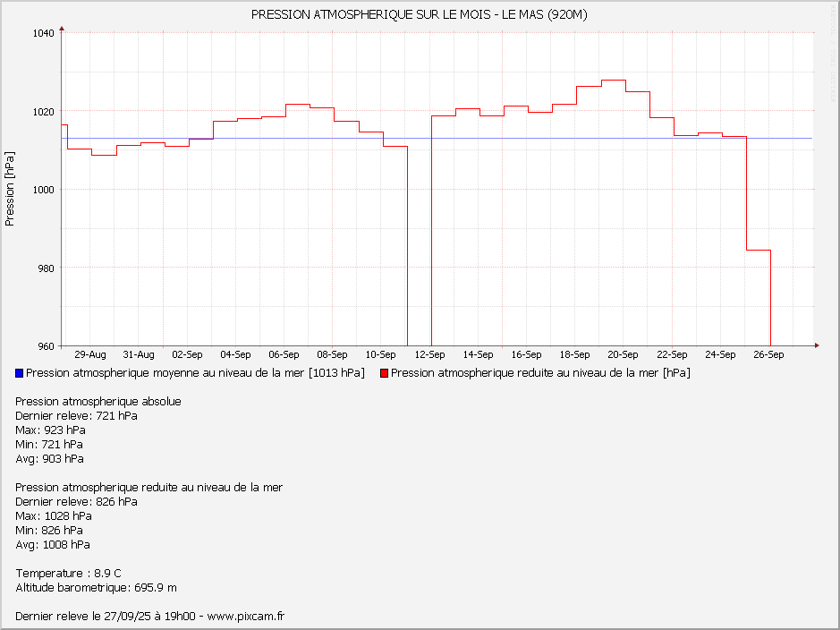840x630 pixels.
Task: Click the 29-Aug date label
Action: coord(89,354)
